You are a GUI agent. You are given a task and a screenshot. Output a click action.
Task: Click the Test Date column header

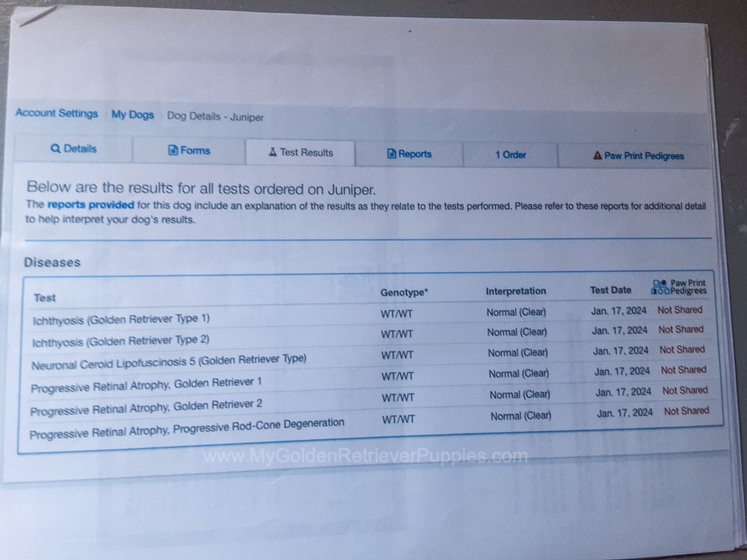tap(610, 290)
